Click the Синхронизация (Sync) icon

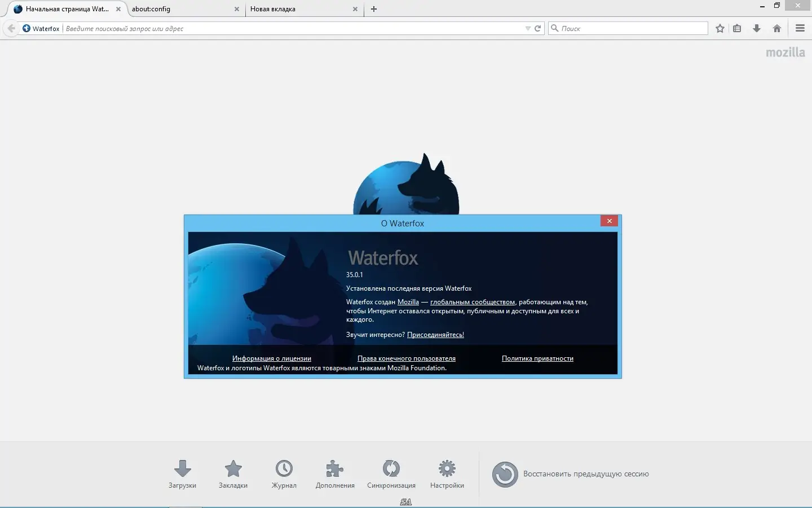point(391,469)
